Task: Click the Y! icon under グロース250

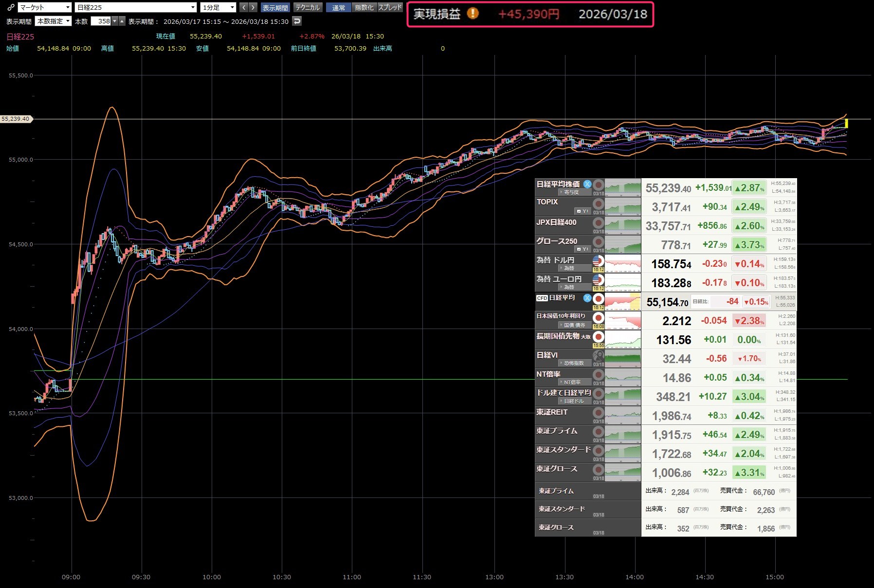Action: [x=583, y=249]
